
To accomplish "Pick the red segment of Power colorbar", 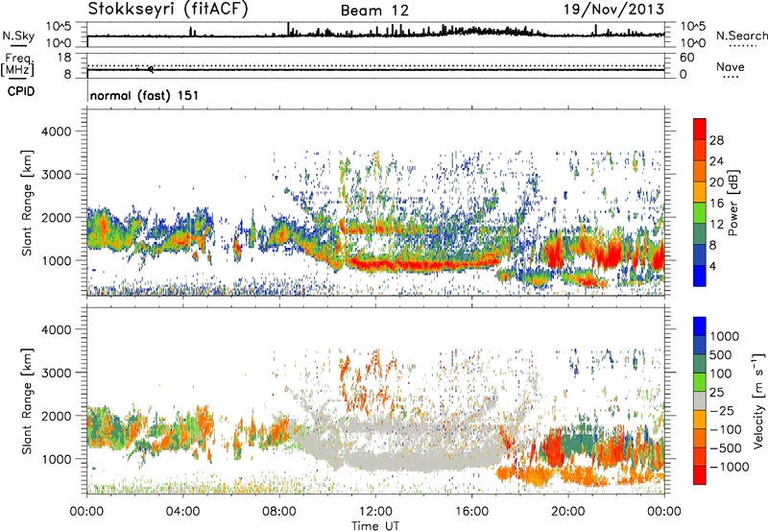I will (x=700, y=129).
